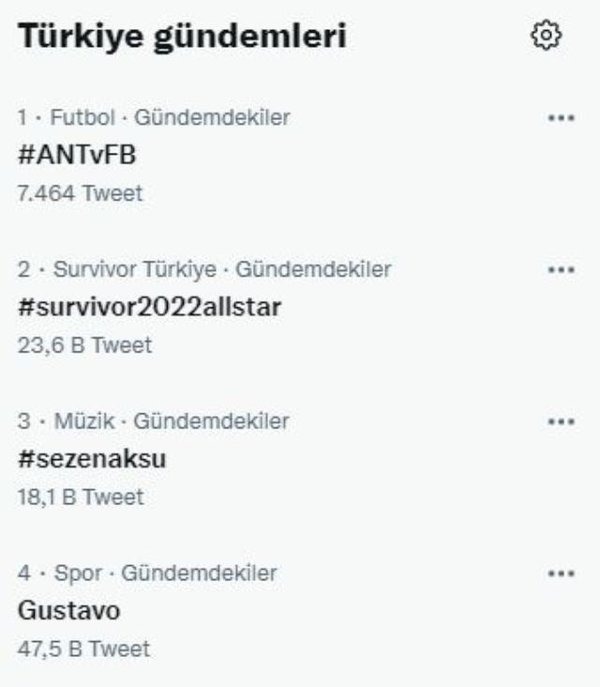Open more options for #sezenaksu trend
The image size is (600, 687).
click(x=562, y=422)
